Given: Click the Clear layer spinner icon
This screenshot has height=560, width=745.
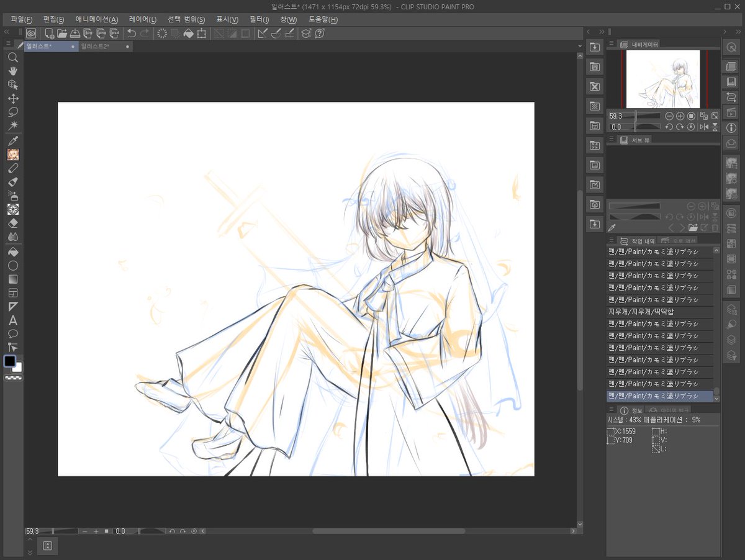Looking at the screenshot, I should pos(162,33).
